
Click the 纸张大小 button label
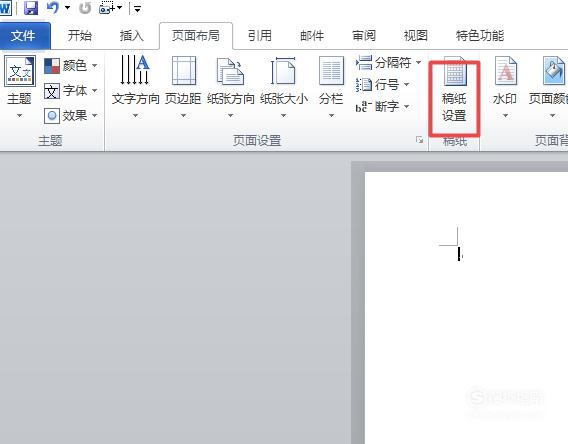[284, 99]
